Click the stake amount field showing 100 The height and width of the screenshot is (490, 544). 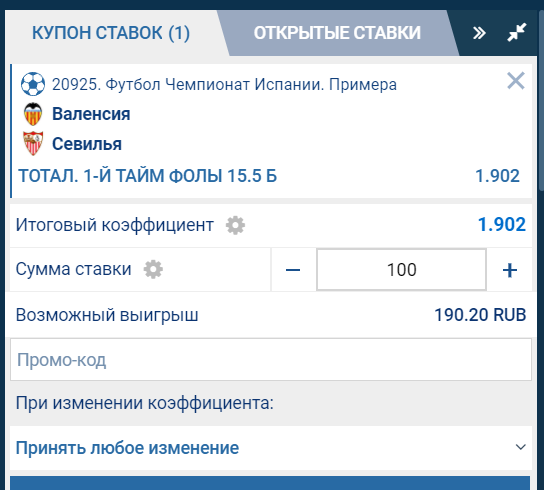[x=401, y=270]
